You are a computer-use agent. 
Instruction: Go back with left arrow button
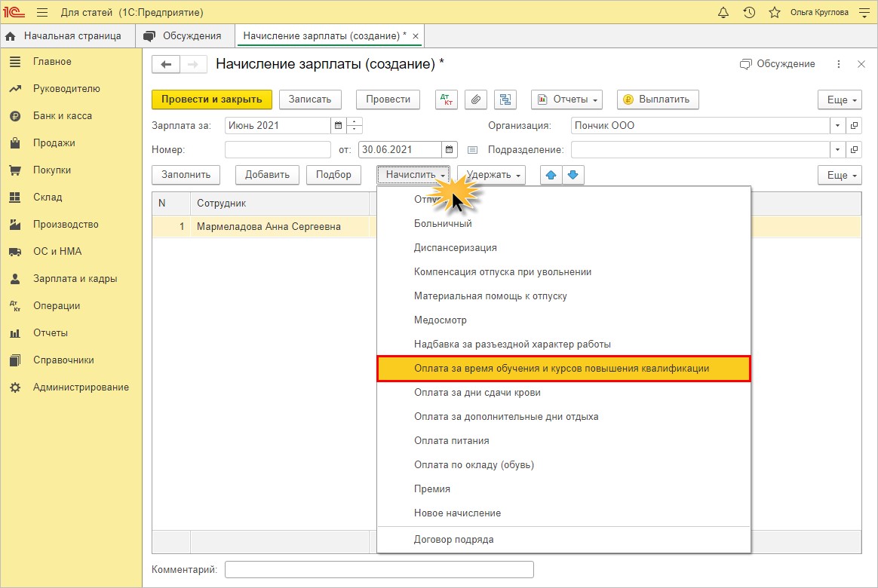point(166,64)
